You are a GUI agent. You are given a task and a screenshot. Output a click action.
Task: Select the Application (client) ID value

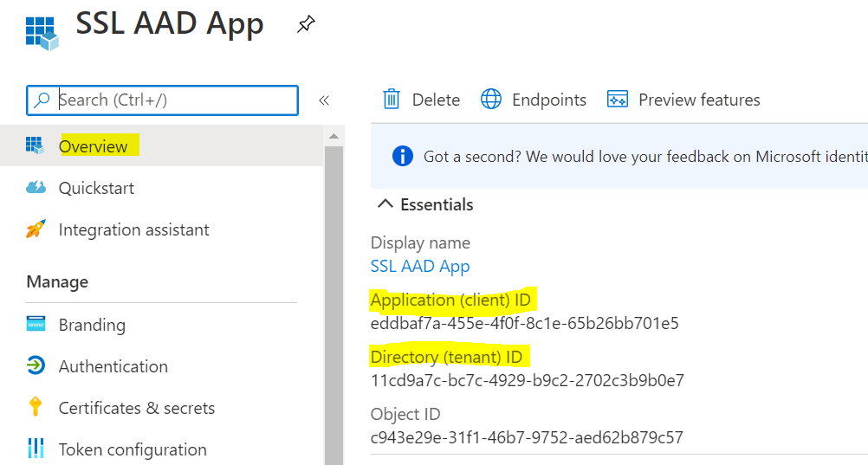click(x=524, y=323)
